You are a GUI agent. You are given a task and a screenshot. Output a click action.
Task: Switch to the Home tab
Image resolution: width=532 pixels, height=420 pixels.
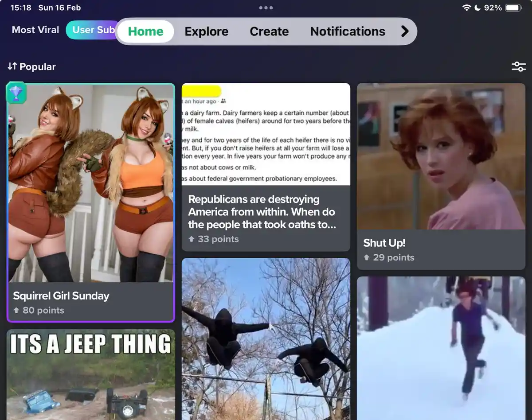click(x=146, y=31)
